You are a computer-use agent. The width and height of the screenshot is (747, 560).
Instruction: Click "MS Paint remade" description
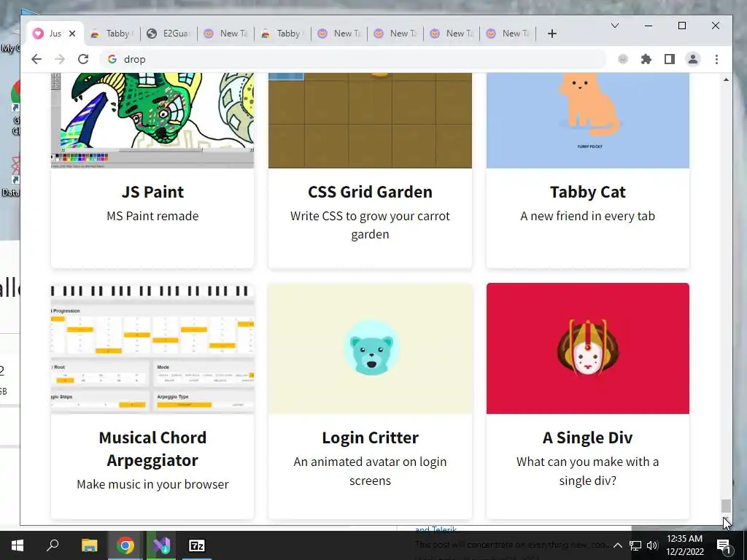point(152,216)
